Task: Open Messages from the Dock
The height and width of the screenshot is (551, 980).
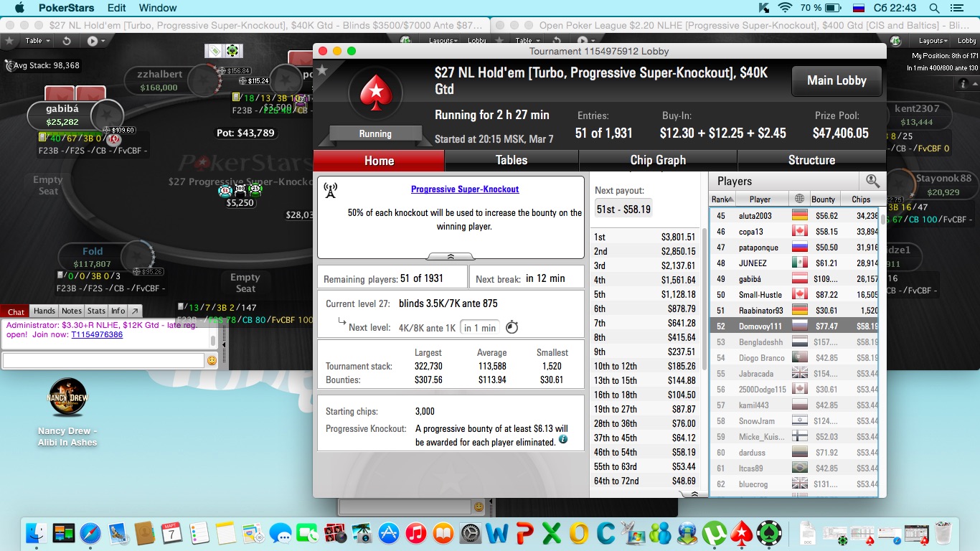Action: 281,533
